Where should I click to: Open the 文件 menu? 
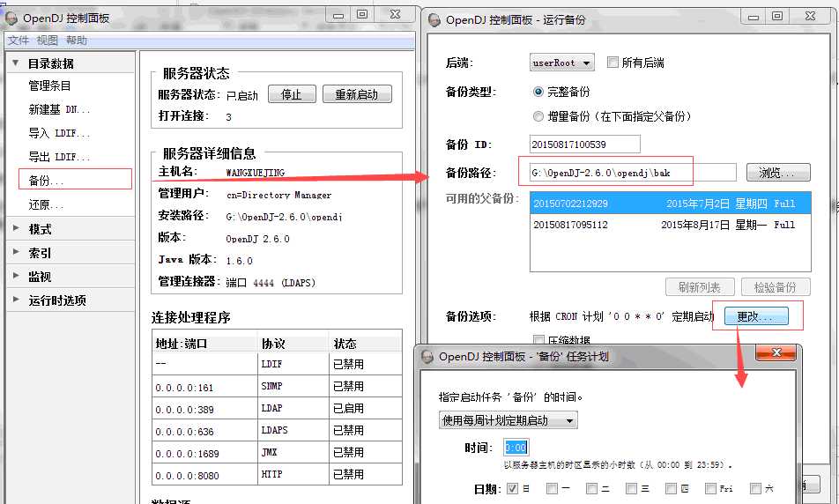pos(19,41)
